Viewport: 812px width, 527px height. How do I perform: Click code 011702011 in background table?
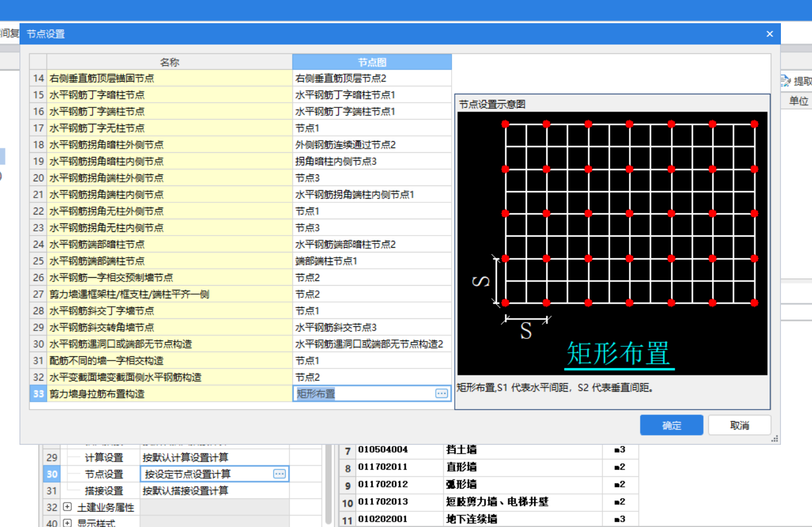[383, 467]
